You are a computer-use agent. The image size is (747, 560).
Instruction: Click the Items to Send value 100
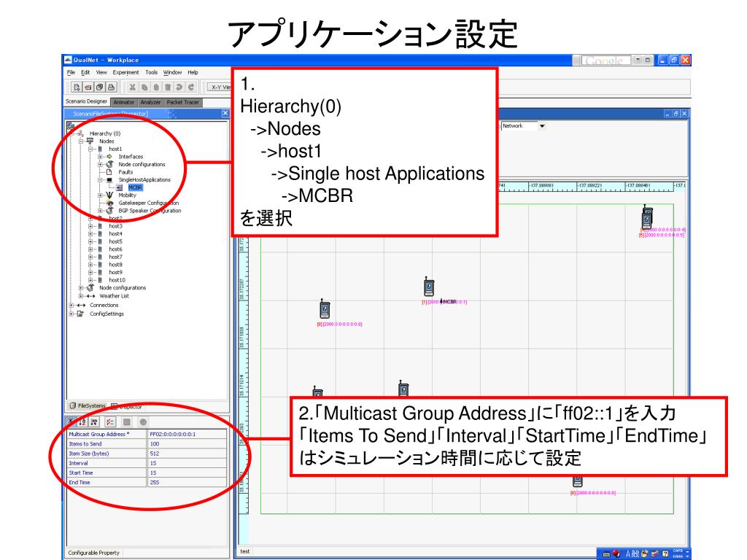[x=187, y=444]
